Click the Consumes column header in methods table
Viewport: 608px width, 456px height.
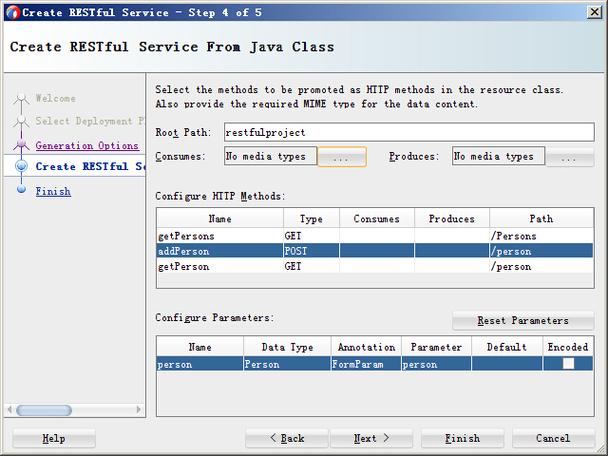[x=377, y=218]
